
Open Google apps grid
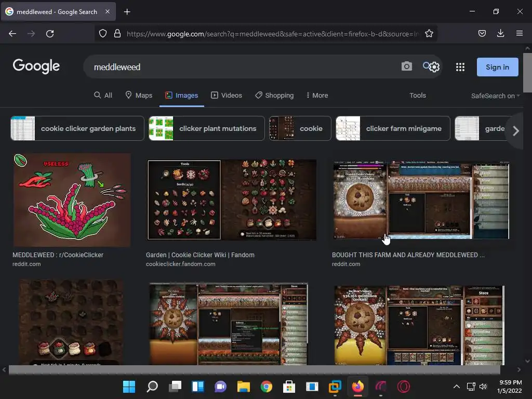tap(460, 67)
